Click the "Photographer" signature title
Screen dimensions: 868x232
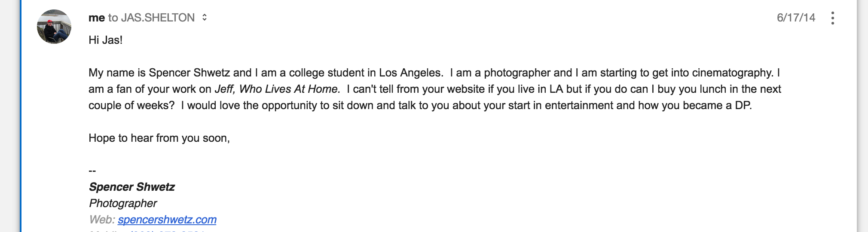pos(123,203)
